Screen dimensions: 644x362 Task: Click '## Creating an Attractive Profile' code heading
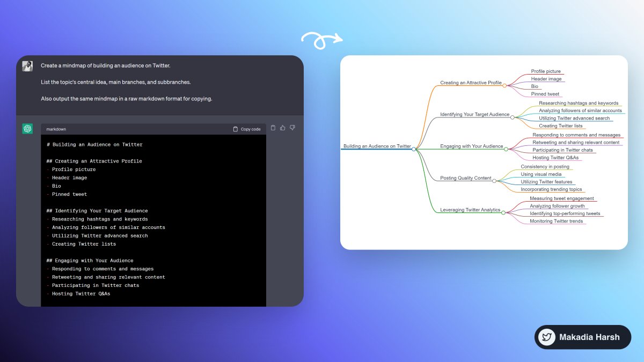click(x=94, y=161)
